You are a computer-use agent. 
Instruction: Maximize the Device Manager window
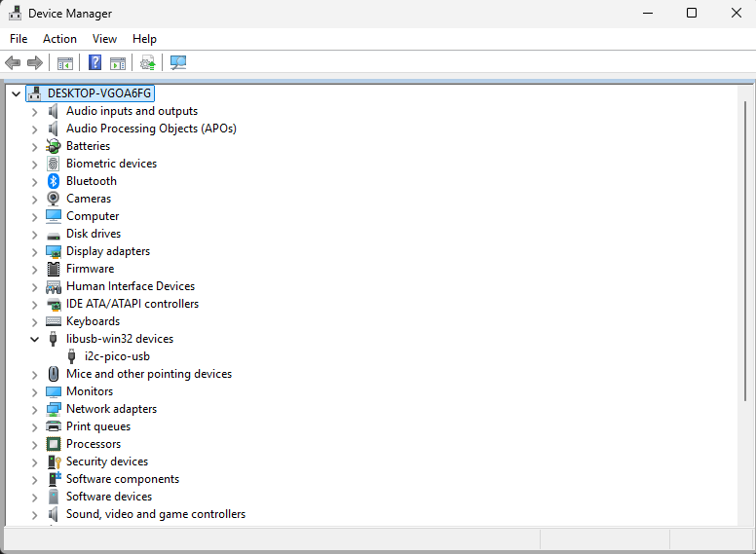pos(692,13)
